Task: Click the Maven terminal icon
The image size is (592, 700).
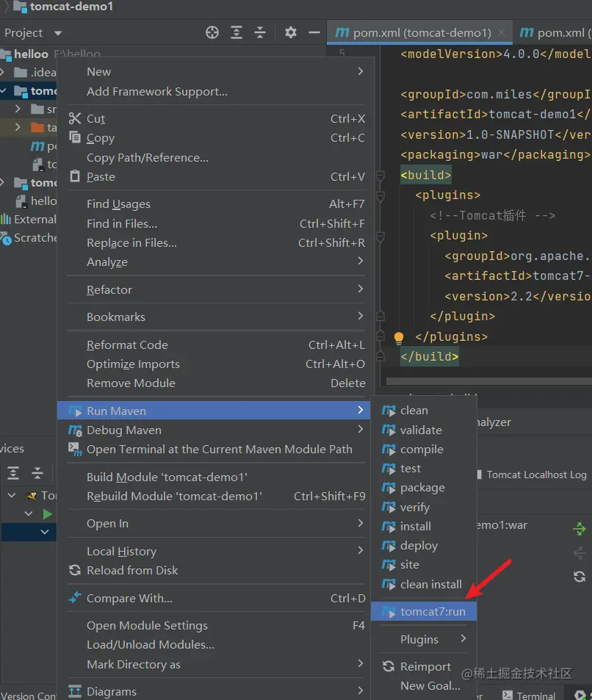Action: click(x=75, y=449)
